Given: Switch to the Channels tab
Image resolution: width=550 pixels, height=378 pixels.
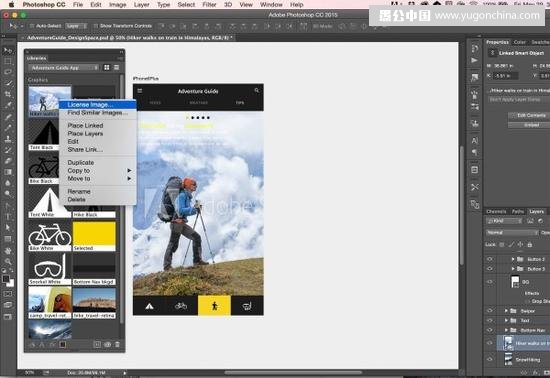Looking at the screenshot, I should pyautogui.click(x=496, y=211).
